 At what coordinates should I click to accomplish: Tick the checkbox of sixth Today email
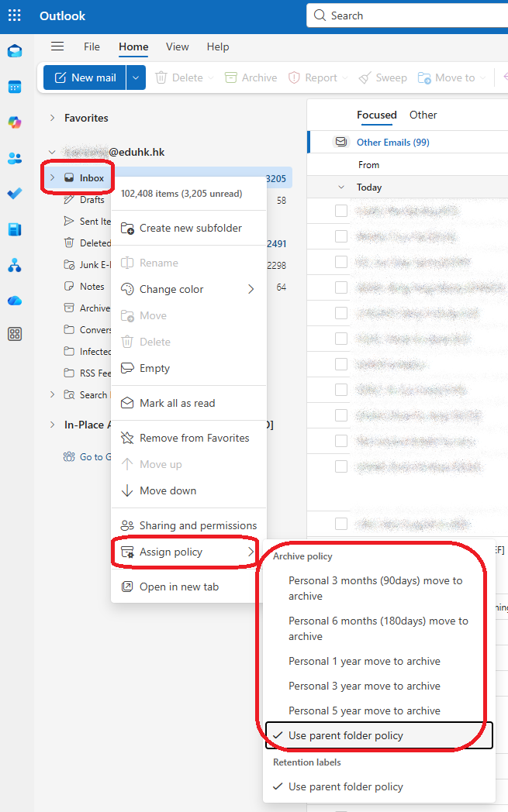pyautogui.click(x=341, y=339)
